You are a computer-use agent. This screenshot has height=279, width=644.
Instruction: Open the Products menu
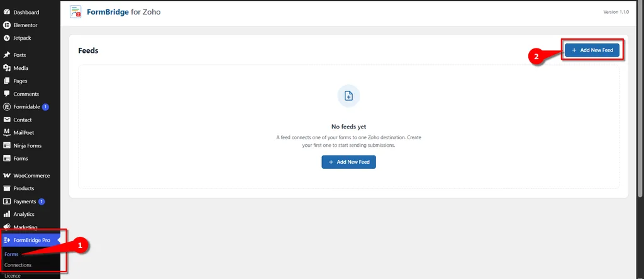(24, 188)
